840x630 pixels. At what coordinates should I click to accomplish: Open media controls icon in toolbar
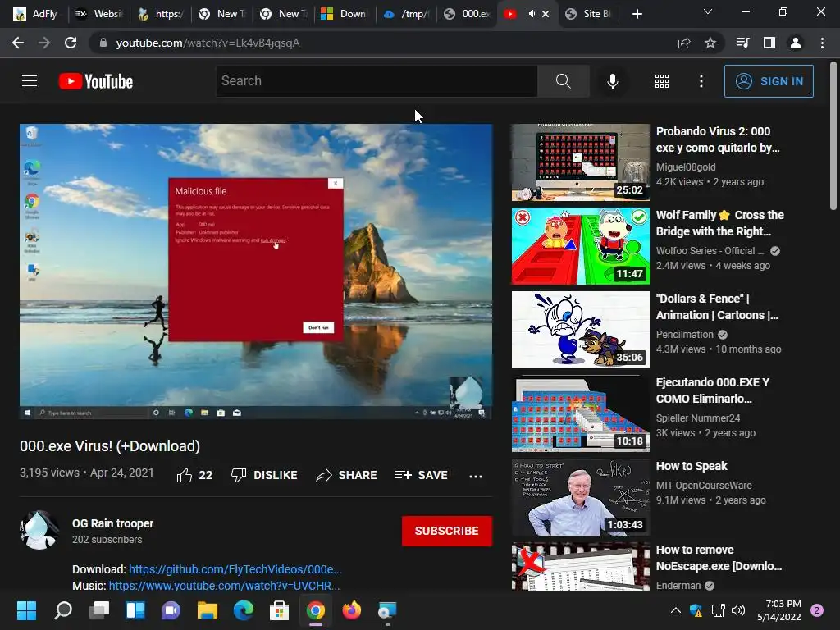[x=742, y=43]
